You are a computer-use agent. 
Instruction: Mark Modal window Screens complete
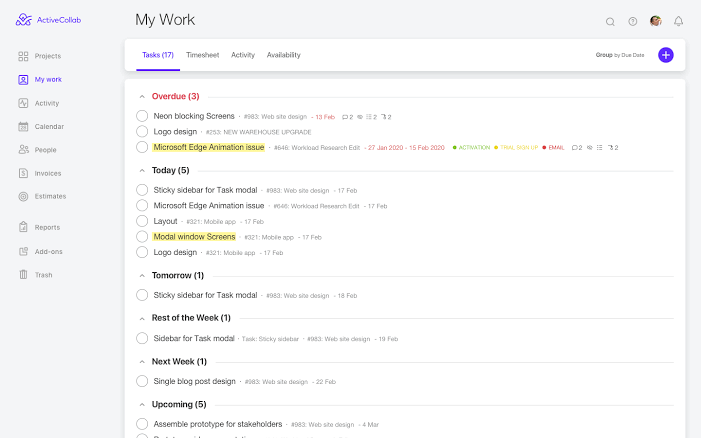point(142,236)
